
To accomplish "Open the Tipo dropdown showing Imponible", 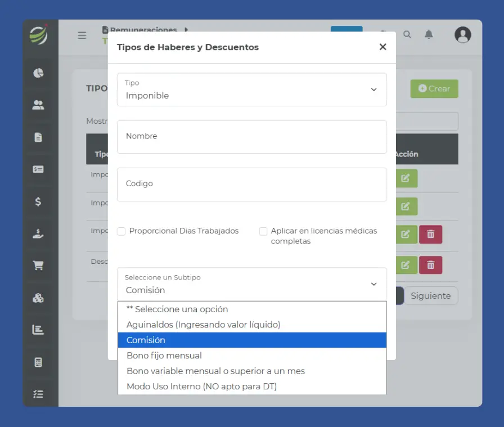I will [x=251, y=90].
